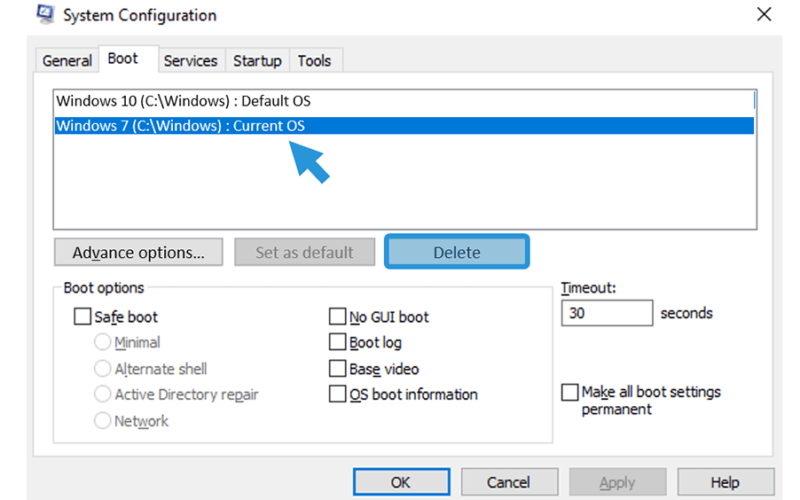800x500 pixels.
Task: Enable OS boot information checkbox
Action: tap(337, 394)
